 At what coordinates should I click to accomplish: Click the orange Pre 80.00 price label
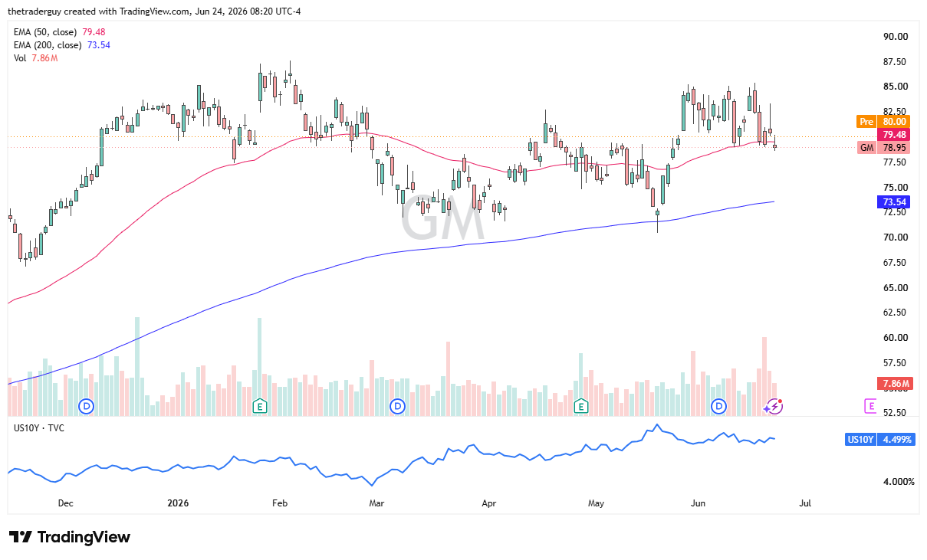tap(883, 121)
